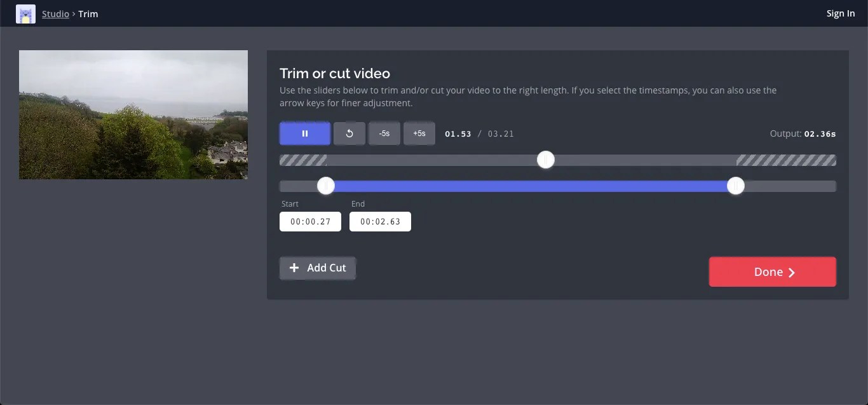Select the -5s skip button

(384, 133)
